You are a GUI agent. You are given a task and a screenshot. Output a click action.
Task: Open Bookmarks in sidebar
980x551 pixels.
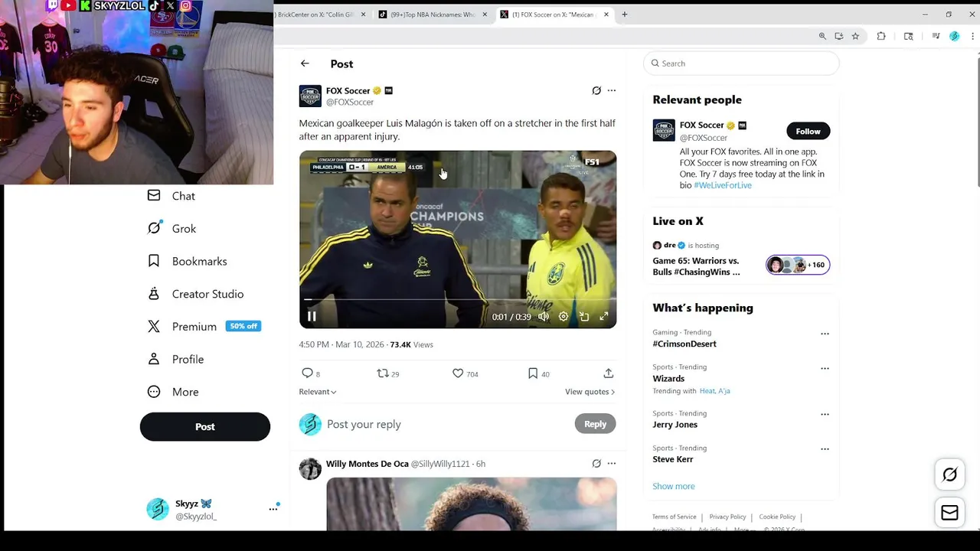[x=188, y=261]
